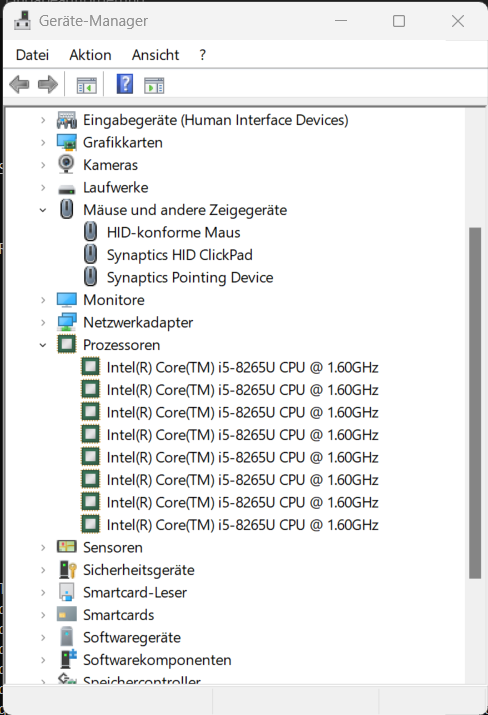This screenshot has height=715, width=488.
Task: Expand the Netzwerkadapter category
Action: [43, 323]
